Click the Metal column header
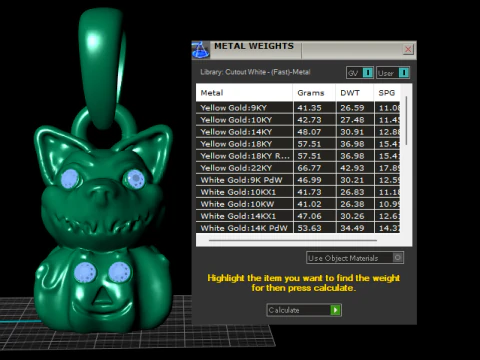This screenshot has width=480, height=360. point(244,93)
